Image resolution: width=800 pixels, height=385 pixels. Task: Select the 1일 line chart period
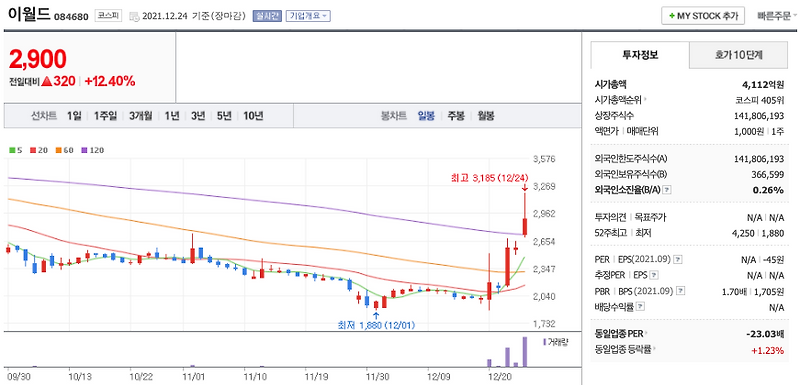74,116
